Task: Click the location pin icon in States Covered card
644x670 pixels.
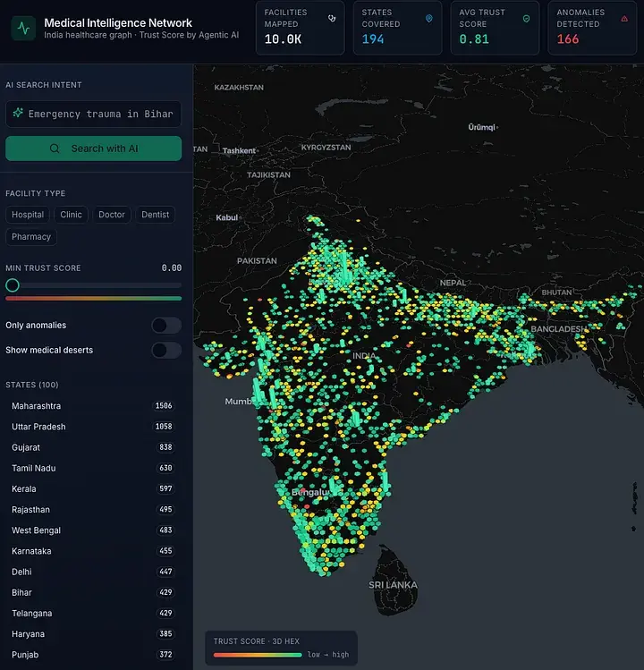Action: pyautogui.click(x=429, y=19)
